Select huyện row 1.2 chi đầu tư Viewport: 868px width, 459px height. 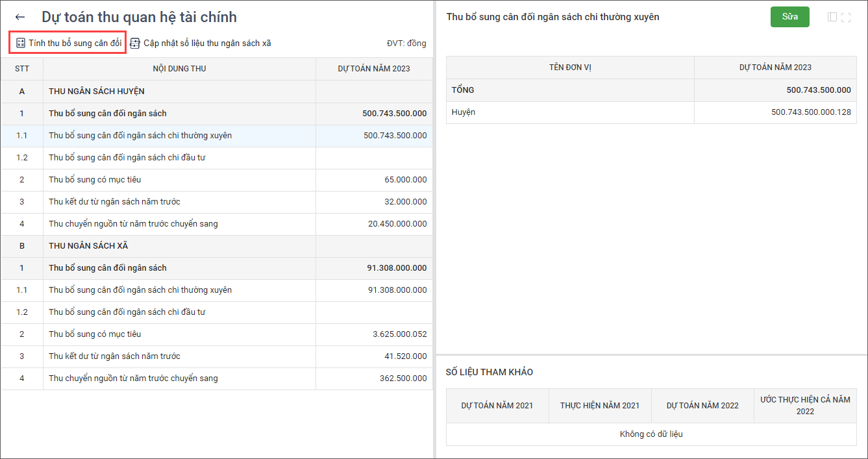[127, 158]
